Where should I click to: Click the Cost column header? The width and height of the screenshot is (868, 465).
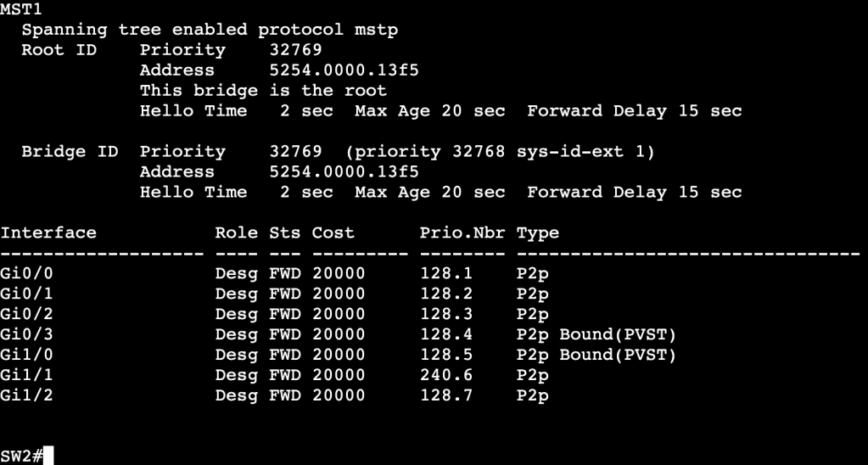pyautogui.click(x=333, y=232)
